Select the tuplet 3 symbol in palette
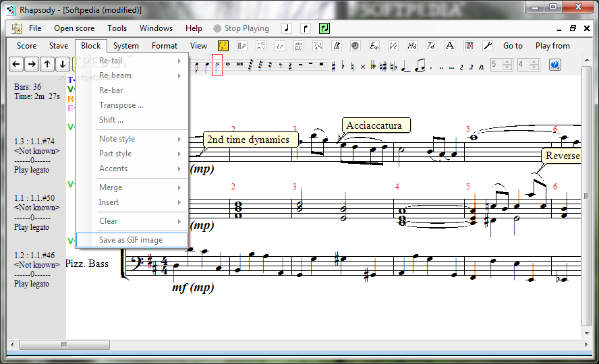This screenshot has height=364, width=599. point(471,67)
